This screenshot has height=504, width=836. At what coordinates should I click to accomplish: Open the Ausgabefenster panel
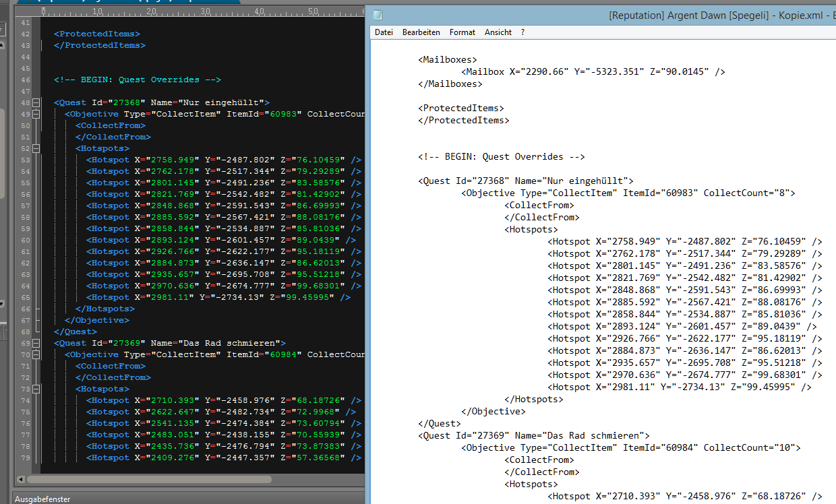[42, 499]
